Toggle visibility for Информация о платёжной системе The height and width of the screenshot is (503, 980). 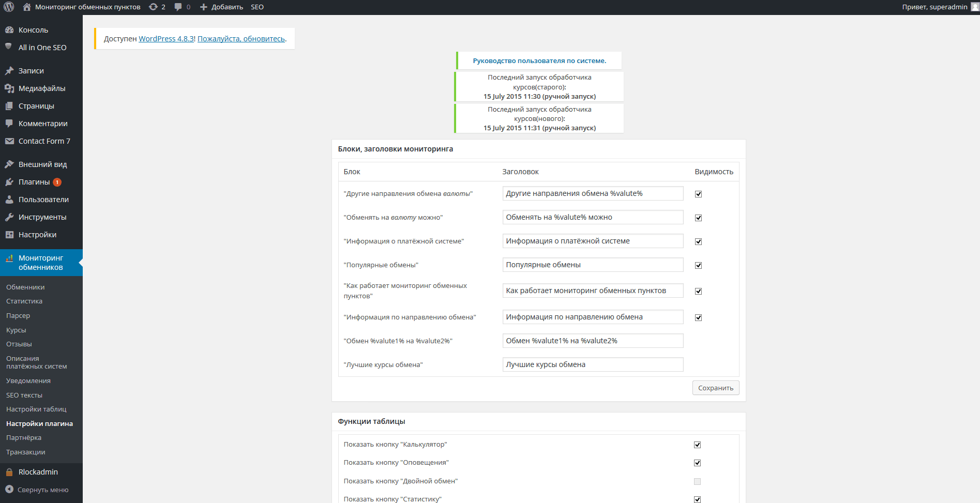coord(698,241)
